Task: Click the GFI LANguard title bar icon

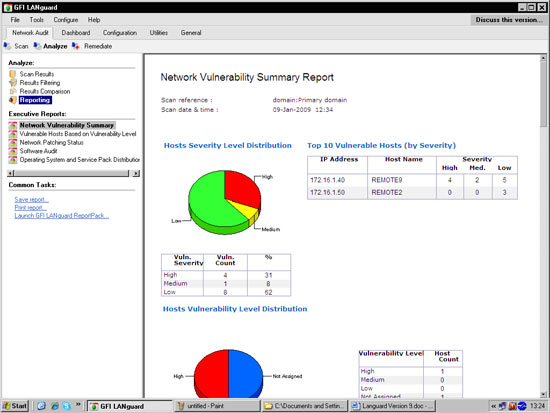Action: (x=8, y=7)
